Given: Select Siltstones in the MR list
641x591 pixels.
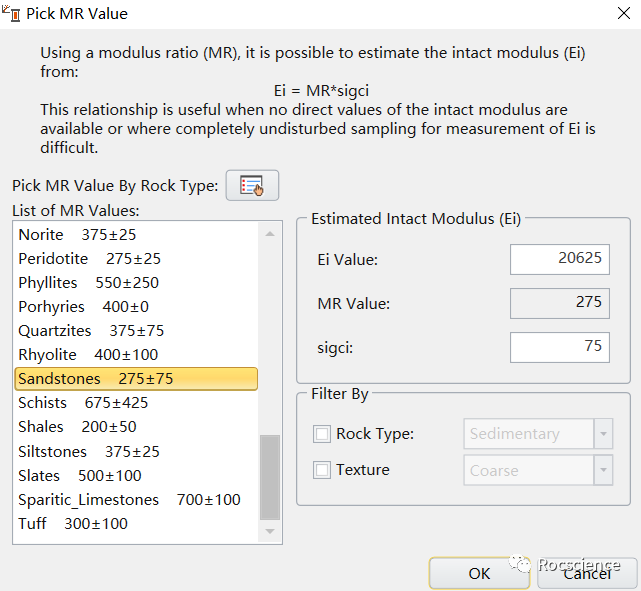Looking at the screenshot, I should 88,451.
